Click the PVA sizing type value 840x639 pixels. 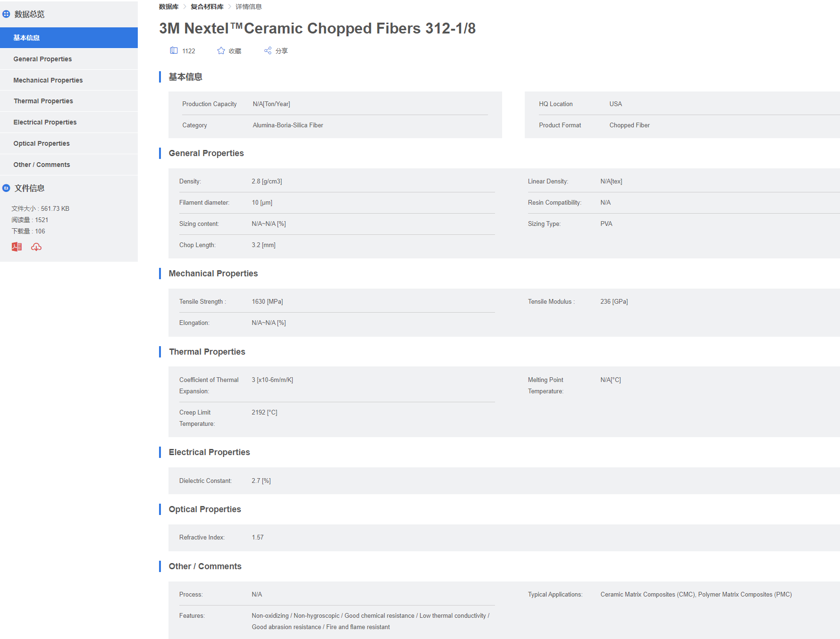606,224
